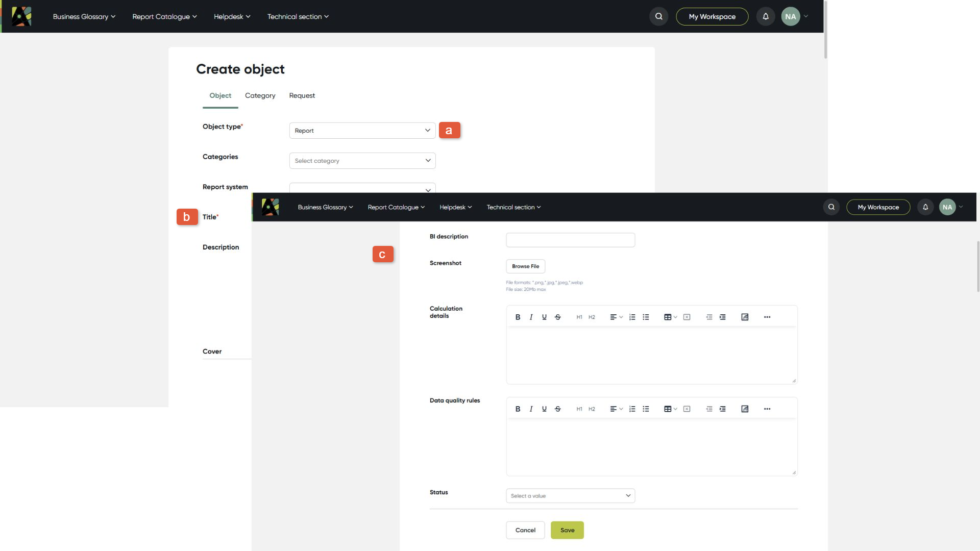Open more options in Data quality rules toolbar

click(767, 409)
